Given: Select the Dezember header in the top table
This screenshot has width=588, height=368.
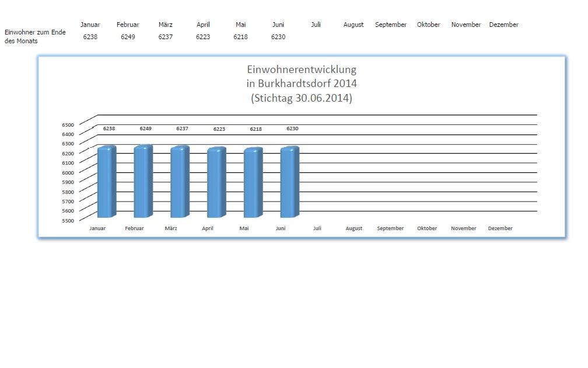Looking at the screenshot, I should [503, 25].
